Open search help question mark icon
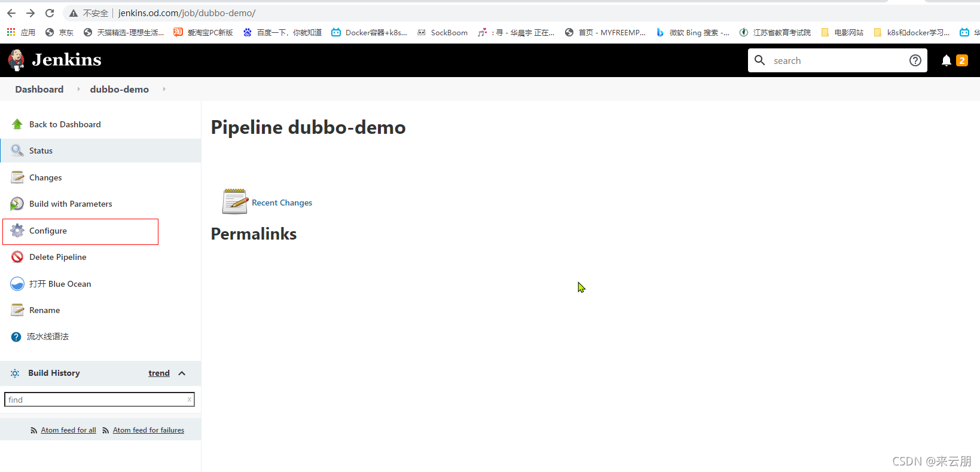Screen dimensions: 980x472 (x=915, y=60)
